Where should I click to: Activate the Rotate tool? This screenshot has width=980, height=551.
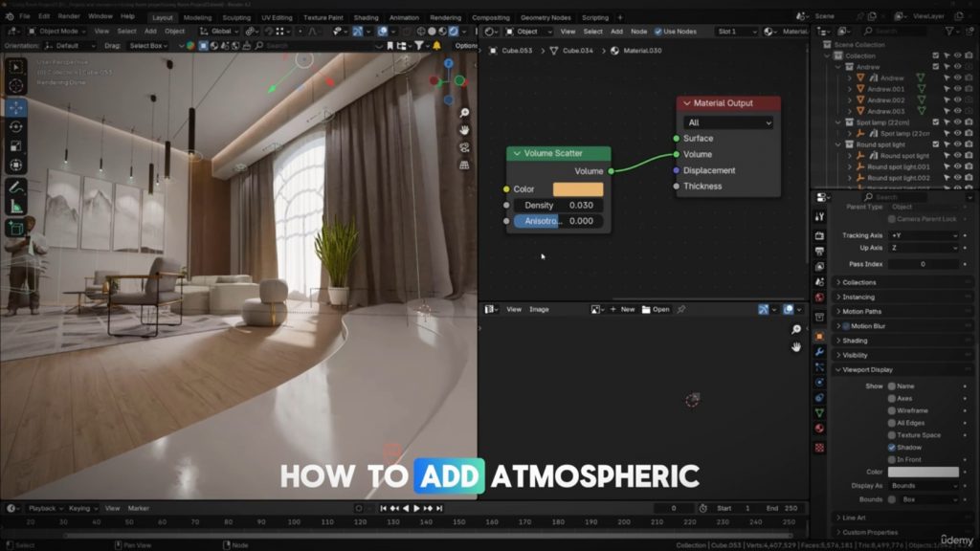pos(15,127)
